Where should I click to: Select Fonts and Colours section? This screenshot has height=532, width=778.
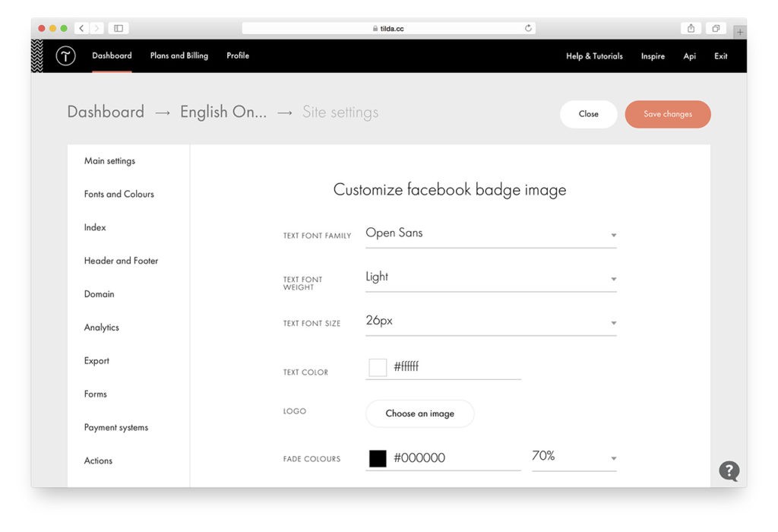[x=119, y=194]
